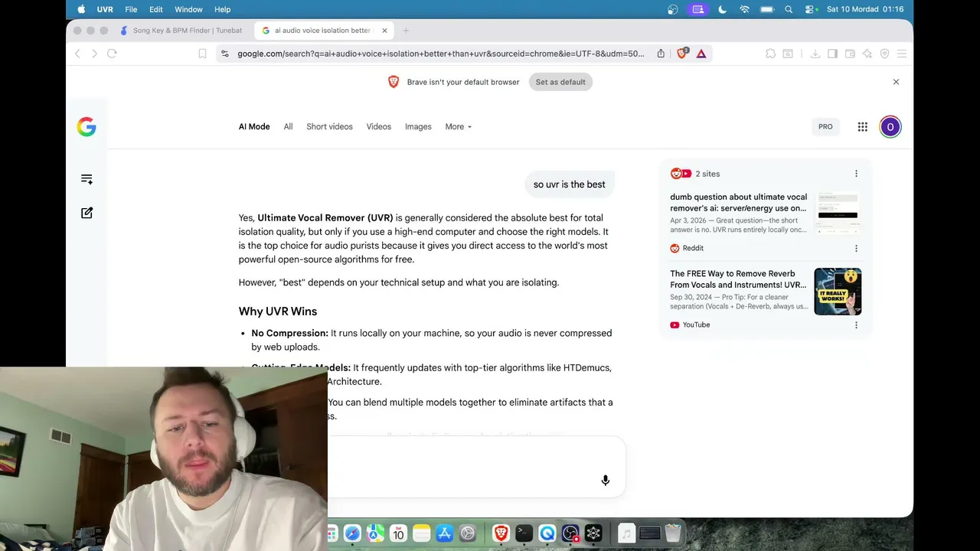Open the UVR application menu
980x551 pixels.
[x=105, y=9]
